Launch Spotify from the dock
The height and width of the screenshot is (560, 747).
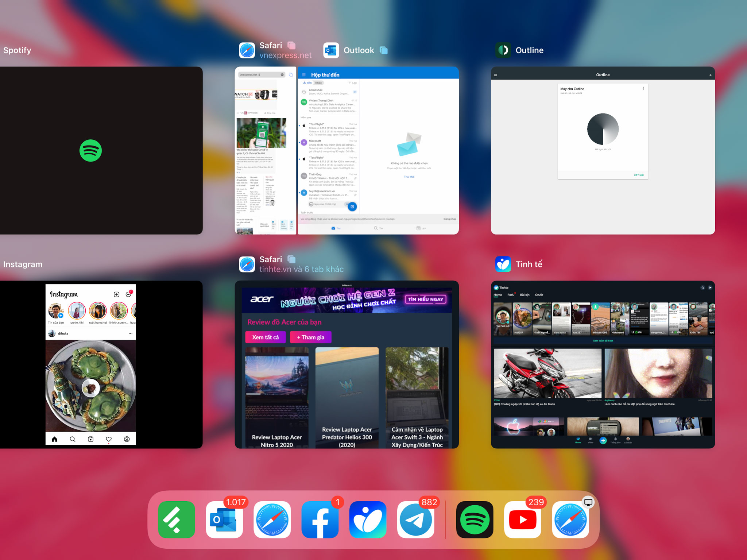(x=475, y=519)
